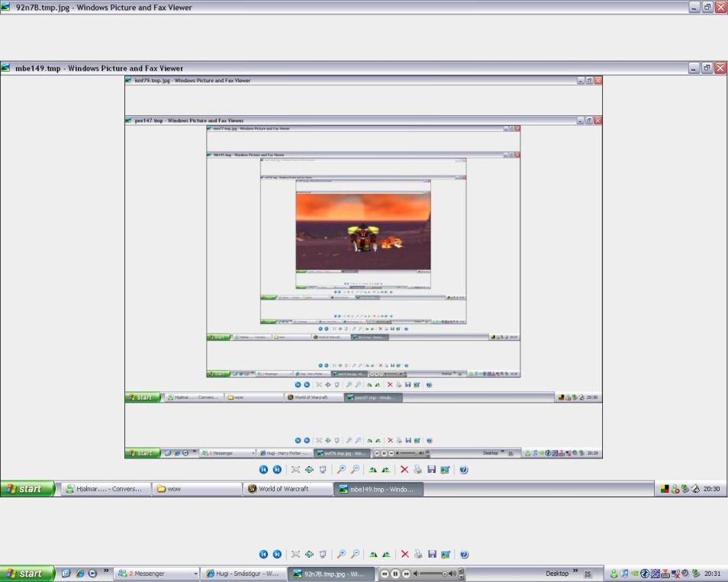The width and height of the screenshot is (728, 582).
Task: Click the taskbar clock showing 20:31
Action: click(x=712, y=574)
